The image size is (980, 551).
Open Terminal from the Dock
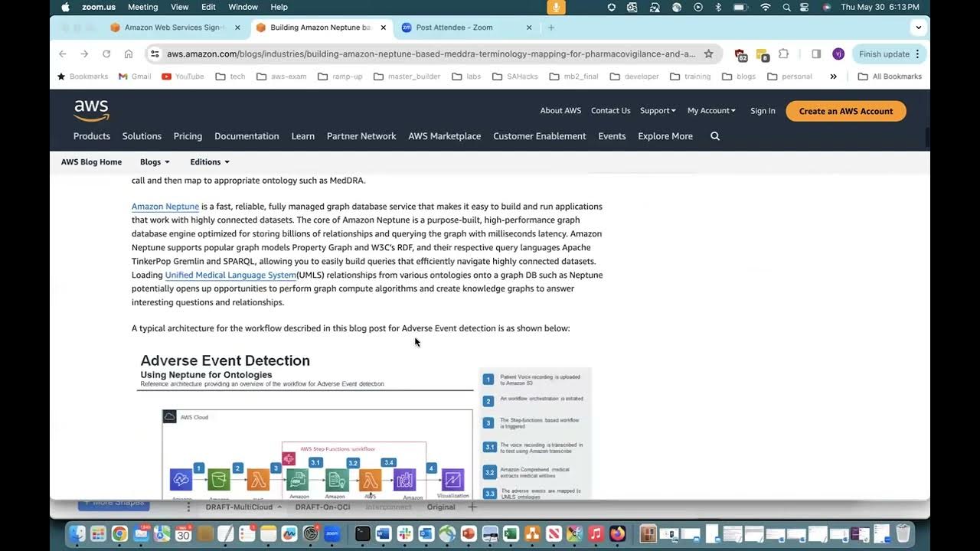pyautogui.click(x=363, y=533)
